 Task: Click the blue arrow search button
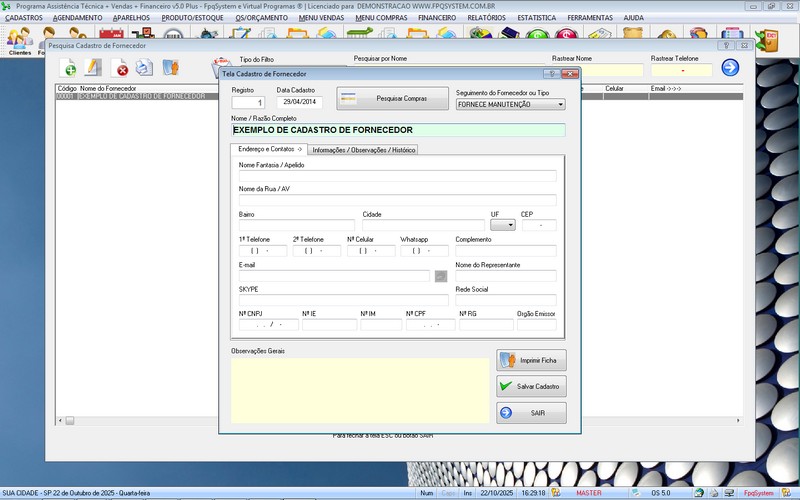[x=730, y=68]
